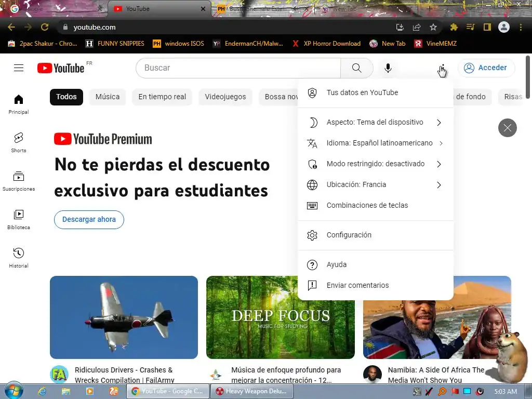This screenshot has height=399, width=532.
Task: Click Descargar ahora button
Action: coord(89,220)
